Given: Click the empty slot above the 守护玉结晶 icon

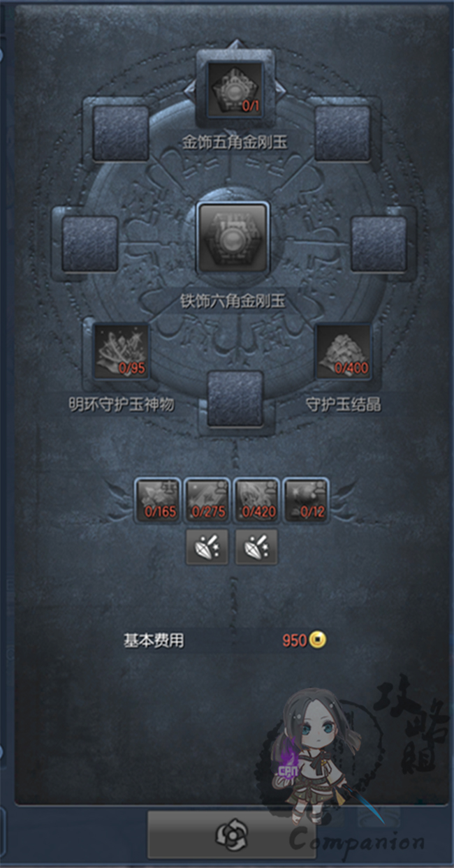Looking at the screenshot, I should (378, 244).
